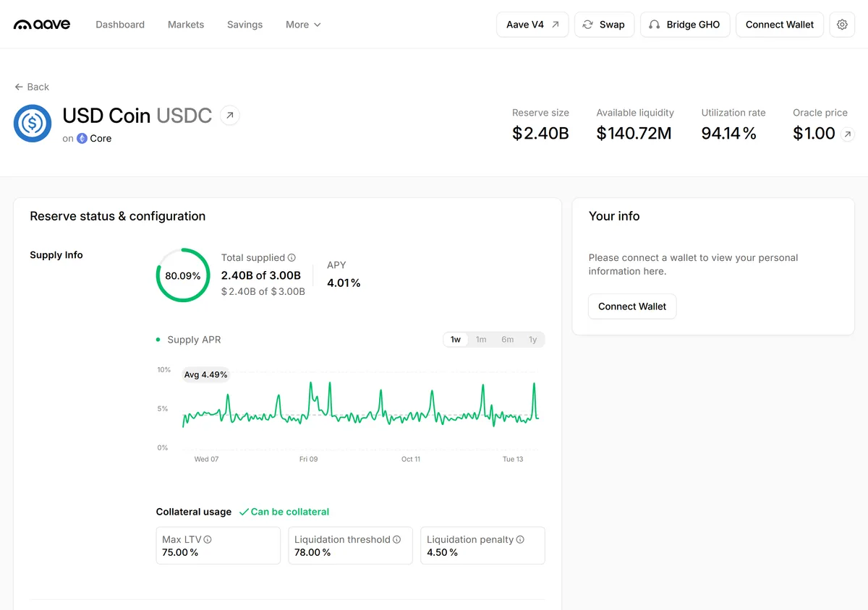Click the Reserve status & configuration heading
The width and height of the screenshot is (868, 610).
click(118, 216)
